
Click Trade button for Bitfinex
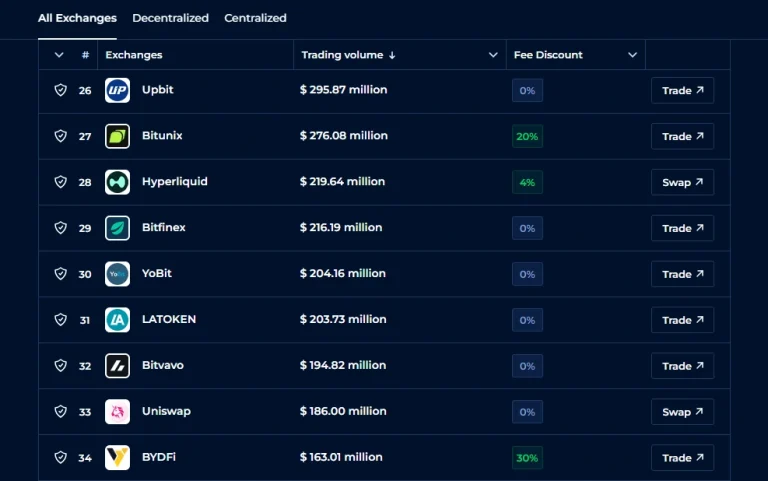click(x=682, y=228)
